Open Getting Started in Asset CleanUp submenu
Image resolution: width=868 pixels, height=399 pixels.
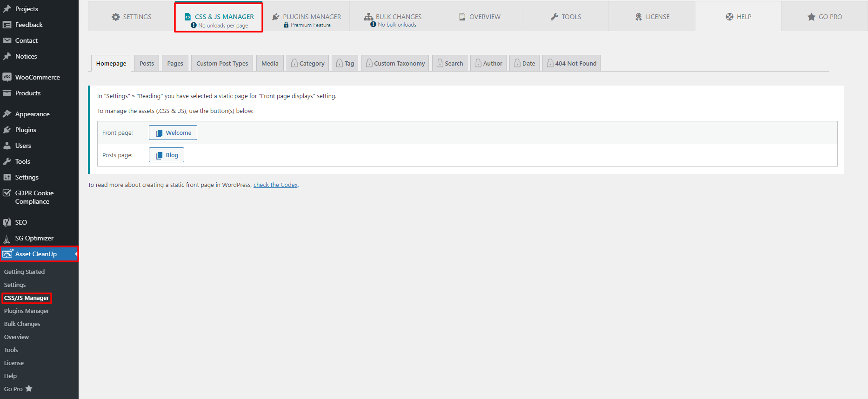click(24, 272)
